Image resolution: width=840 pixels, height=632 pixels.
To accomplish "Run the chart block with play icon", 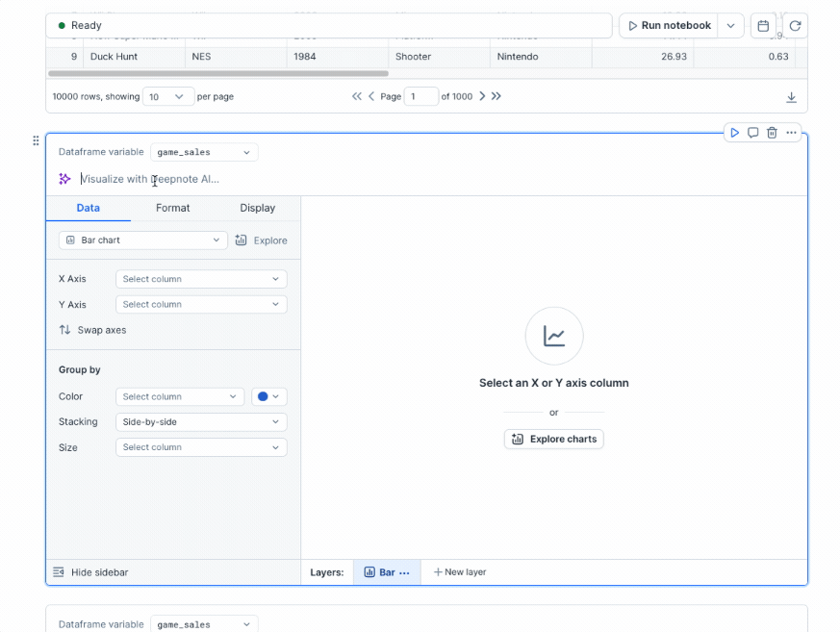I will (x=734, y=133).
